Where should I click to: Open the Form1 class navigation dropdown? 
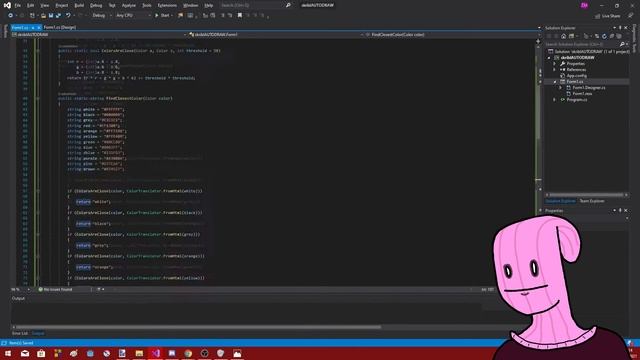(x=276, y=35)
